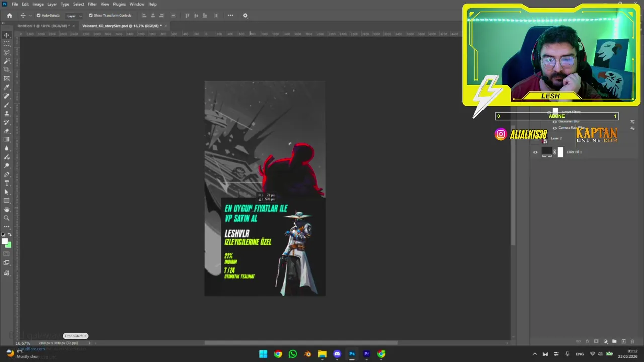Toggle the Auto-Select checkbox
Viewport: 644px width, 362px height.
tap(38, 15)
